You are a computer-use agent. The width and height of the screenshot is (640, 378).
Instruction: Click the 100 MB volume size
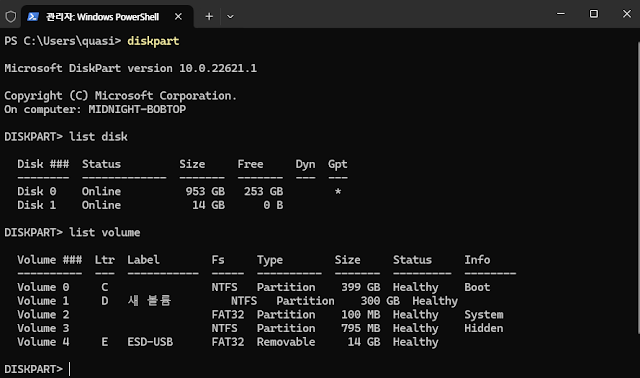[361, 315]
